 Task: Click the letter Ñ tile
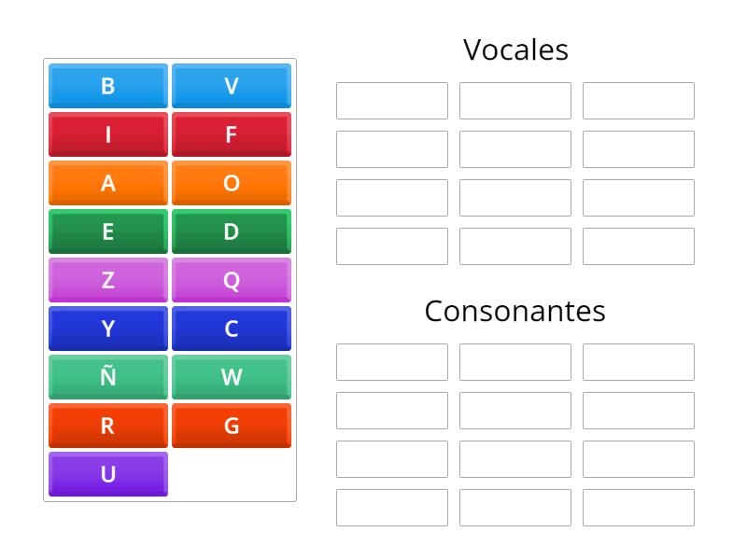(107, 377)
